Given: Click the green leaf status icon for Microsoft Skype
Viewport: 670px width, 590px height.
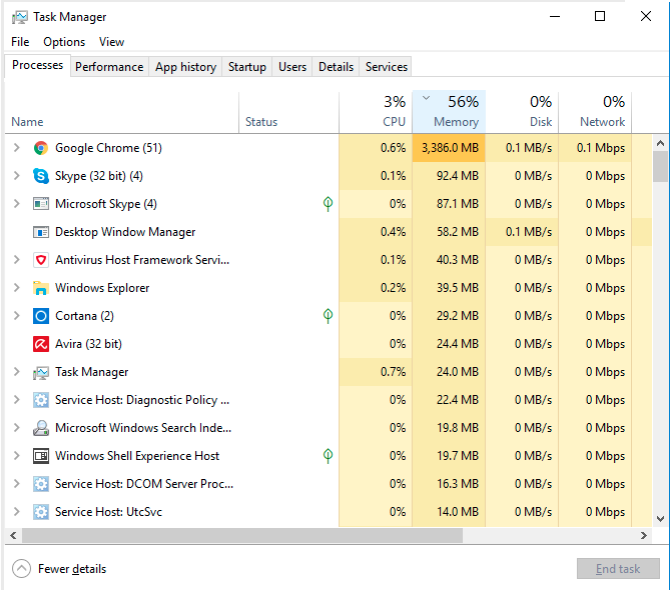Looking at the screenshot, I should pos(328,204).
